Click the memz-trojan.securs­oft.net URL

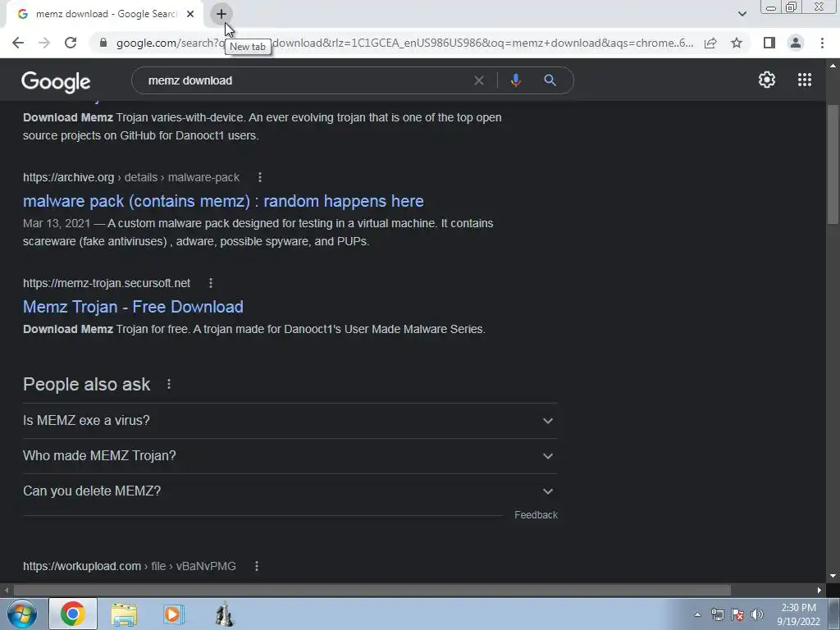[x=107, y=283]
